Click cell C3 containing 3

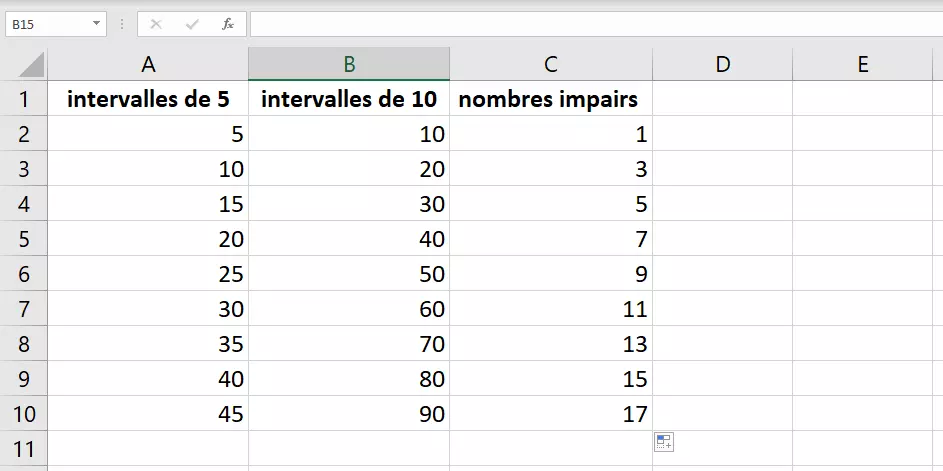click(x=551, y=168)
